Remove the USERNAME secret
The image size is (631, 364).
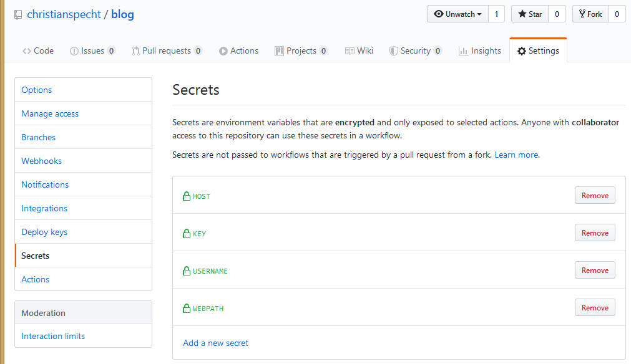pos(594,270)
